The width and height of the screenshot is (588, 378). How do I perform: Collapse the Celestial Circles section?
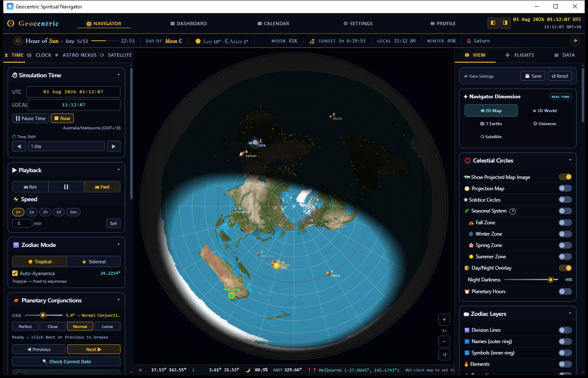570,160
